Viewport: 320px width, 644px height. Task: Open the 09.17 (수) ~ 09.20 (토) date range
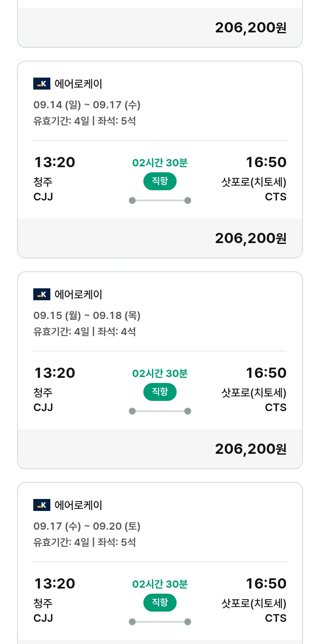(x=87, y=526)
